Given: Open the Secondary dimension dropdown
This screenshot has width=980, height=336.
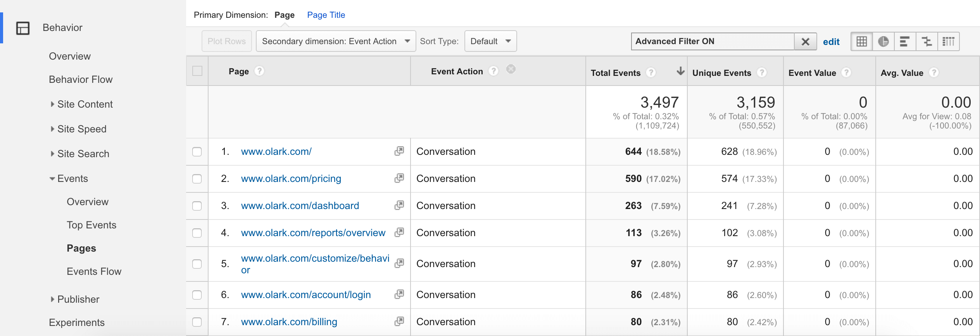Looking at the screenshot, I should 336,41.
